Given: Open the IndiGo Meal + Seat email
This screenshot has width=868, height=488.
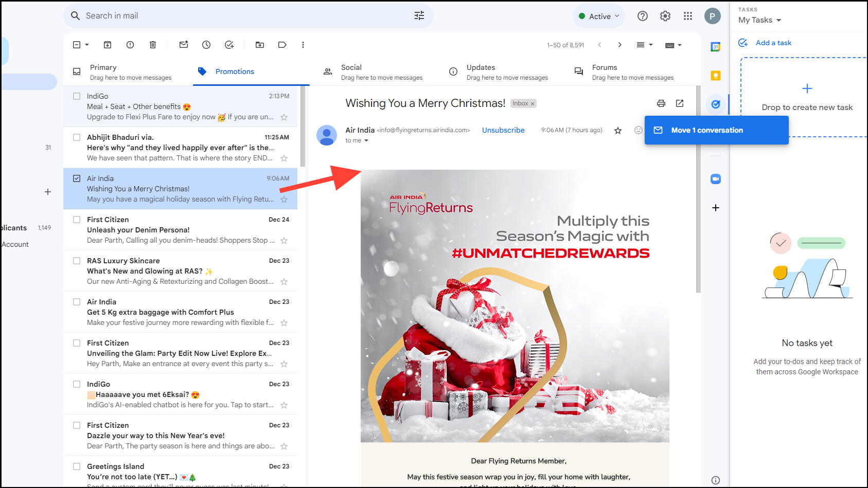Looking at the screenshot, I should [x=180, y=106].
